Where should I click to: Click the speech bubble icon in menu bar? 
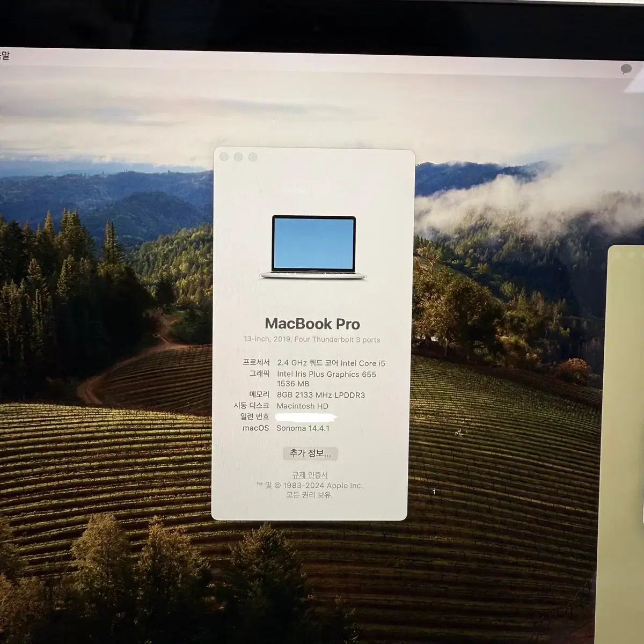click(x=626, y=69)
